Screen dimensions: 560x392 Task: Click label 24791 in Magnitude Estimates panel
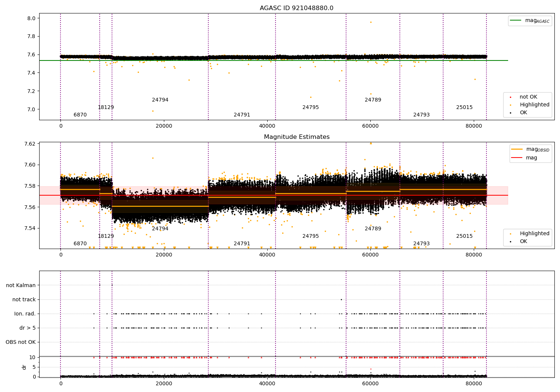click(x=242, y=244)
